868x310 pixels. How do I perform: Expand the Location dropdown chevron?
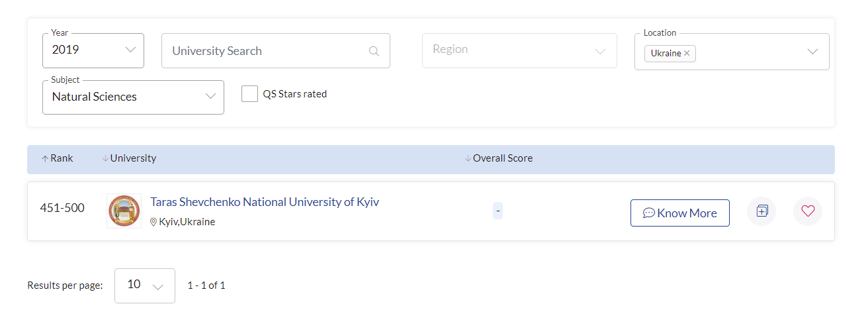[x=813, y=52]
